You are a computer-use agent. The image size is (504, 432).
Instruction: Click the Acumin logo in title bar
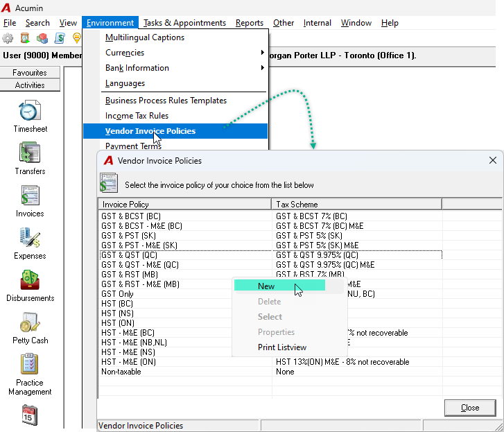[6, 8]
